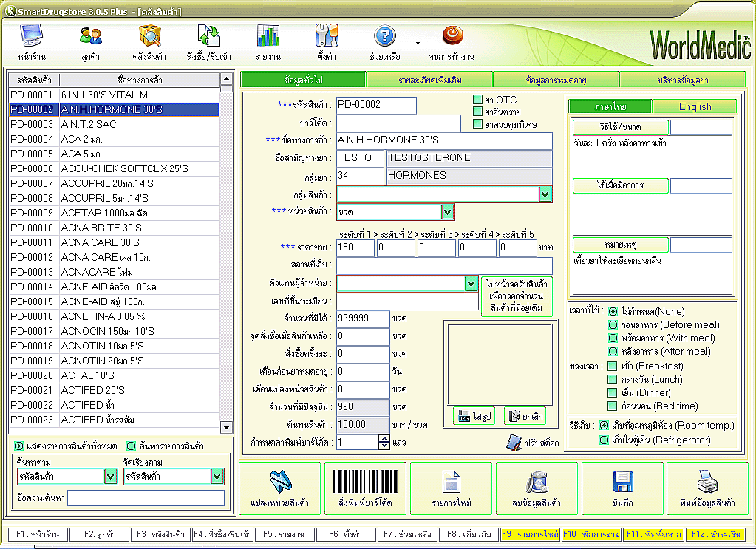Select เก็บในตู้เย็น (Refrigerator) radio
Screen dimensions: 756x549
[604, 440]
